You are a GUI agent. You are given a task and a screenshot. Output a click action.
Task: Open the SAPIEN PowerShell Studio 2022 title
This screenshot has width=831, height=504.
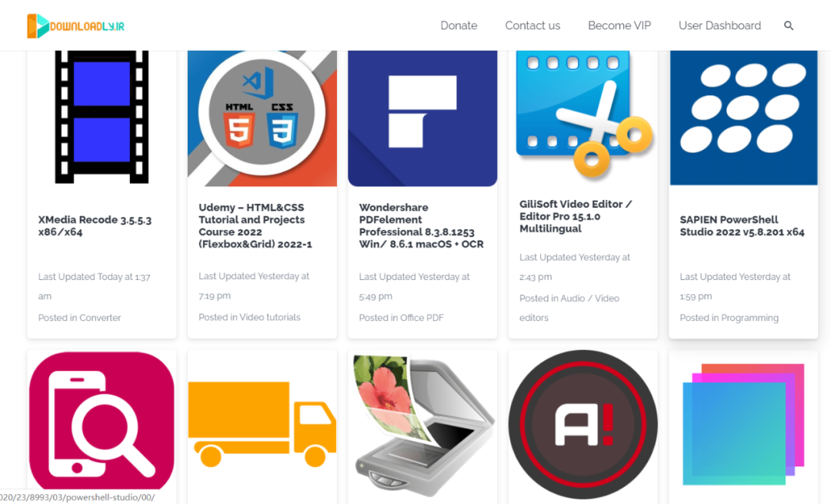pos(742,225)
